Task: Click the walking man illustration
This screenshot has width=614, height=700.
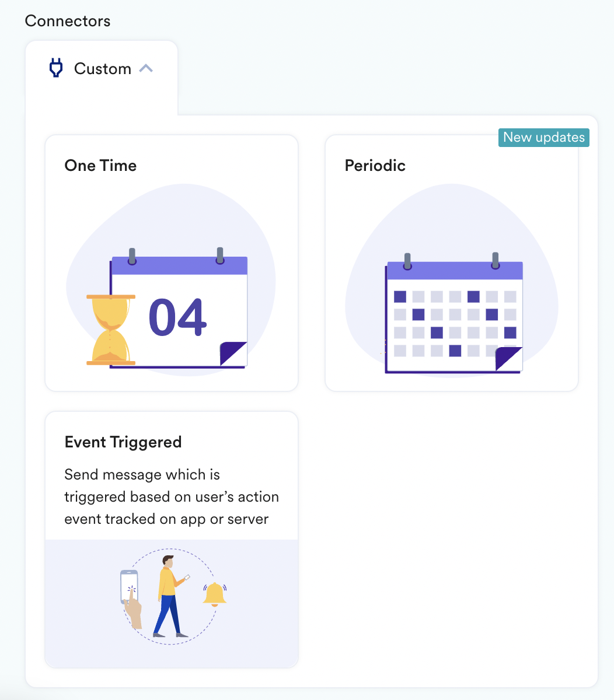Action: pyautogui.click(x=170, y=596)
